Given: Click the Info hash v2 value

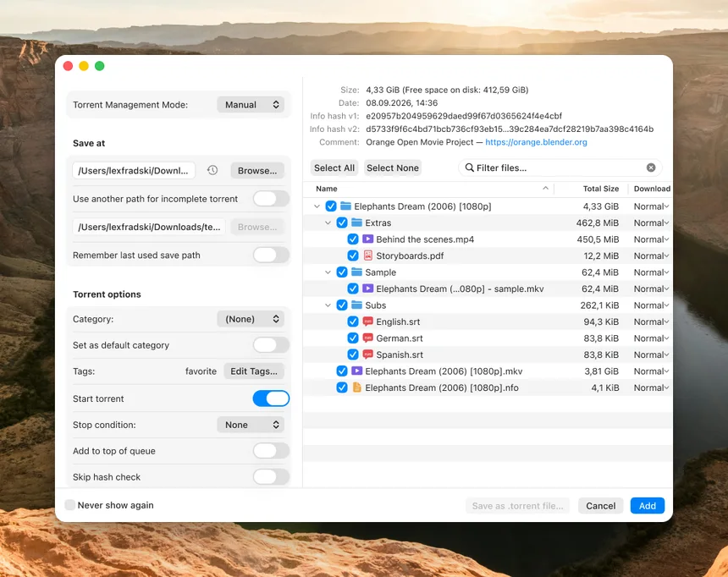Looking at the screenshot, I should click(x=510, y=129).
